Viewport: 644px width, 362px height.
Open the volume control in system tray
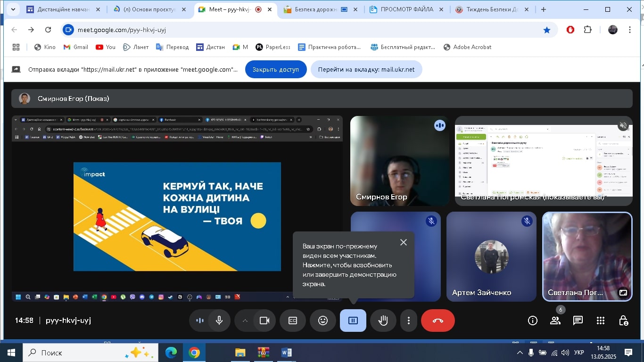565,353
